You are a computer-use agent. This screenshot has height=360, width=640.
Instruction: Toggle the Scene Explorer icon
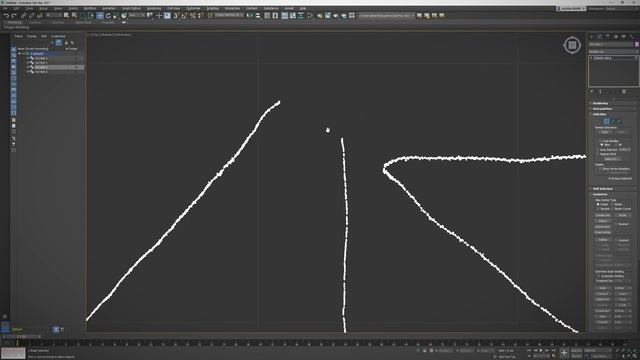(x=267, y=16)
